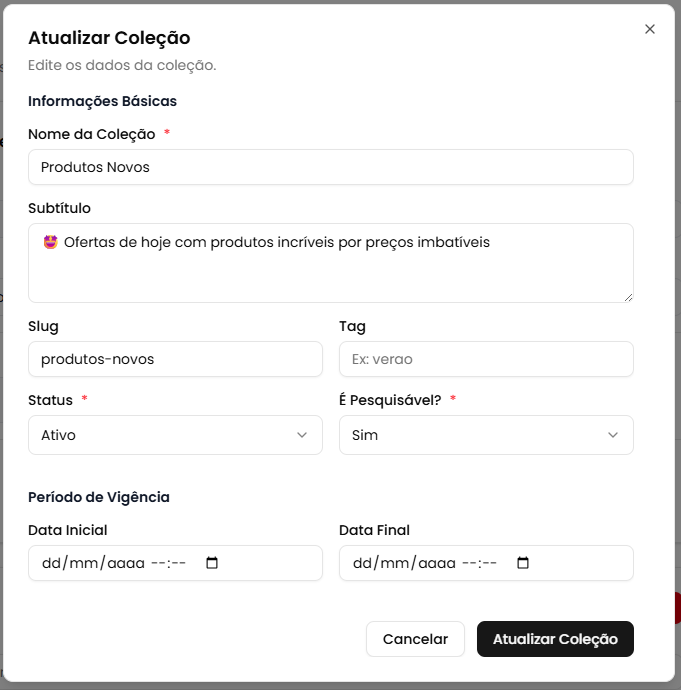Select the Slug field containing produtos-novos
Image resolution: width=681 pixels, height=690 pixels.
point(175,359)
